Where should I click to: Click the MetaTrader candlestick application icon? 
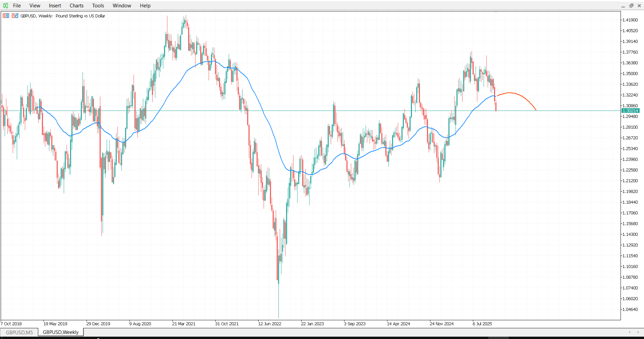(5, 5)
